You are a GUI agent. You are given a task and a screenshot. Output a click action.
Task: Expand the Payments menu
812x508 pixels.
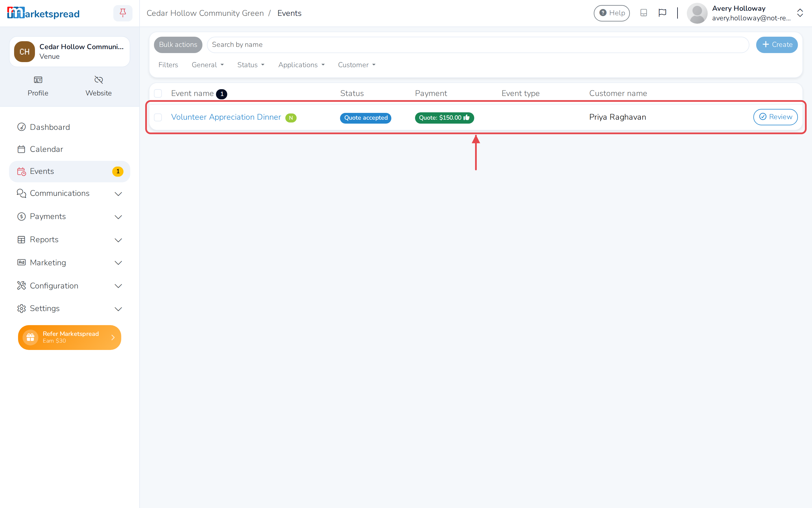70,217
